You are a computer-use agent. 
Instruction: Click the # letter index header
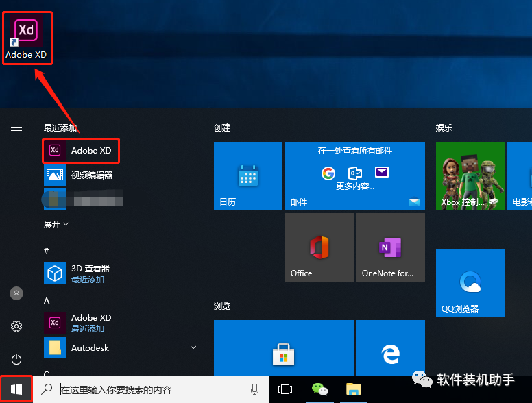[x=46, y=251]
